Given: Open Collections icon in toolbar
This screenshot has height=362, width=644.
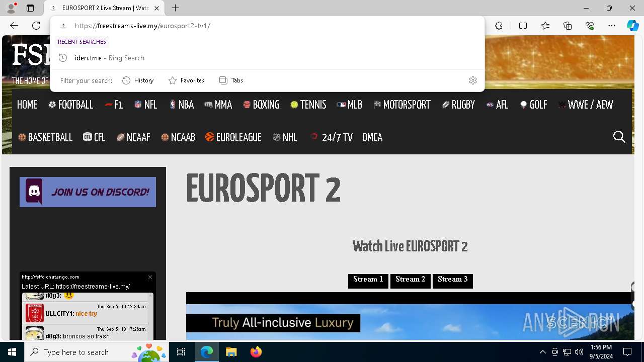Looking at the screenshot, I should [x=568, y=26].
